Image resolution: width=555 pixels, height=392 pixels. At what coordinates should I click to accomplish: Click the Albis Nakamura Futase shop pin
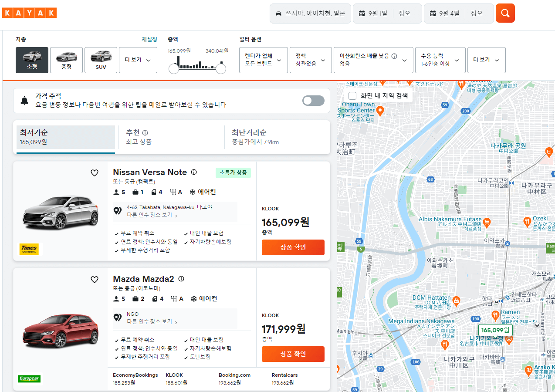pyautogui.click(x=487, y=223)
